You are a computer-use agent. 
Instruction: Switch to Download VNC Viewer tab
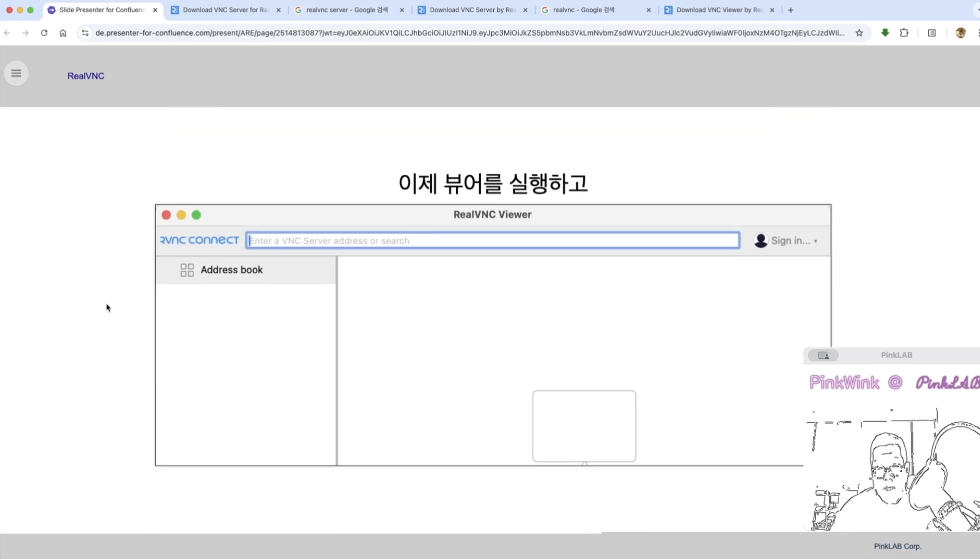pyautogui.click(x=718, y=10)
